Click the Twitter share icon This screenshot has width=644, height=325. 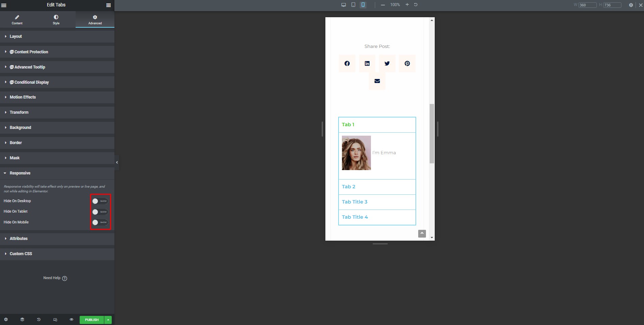point(387,63)
